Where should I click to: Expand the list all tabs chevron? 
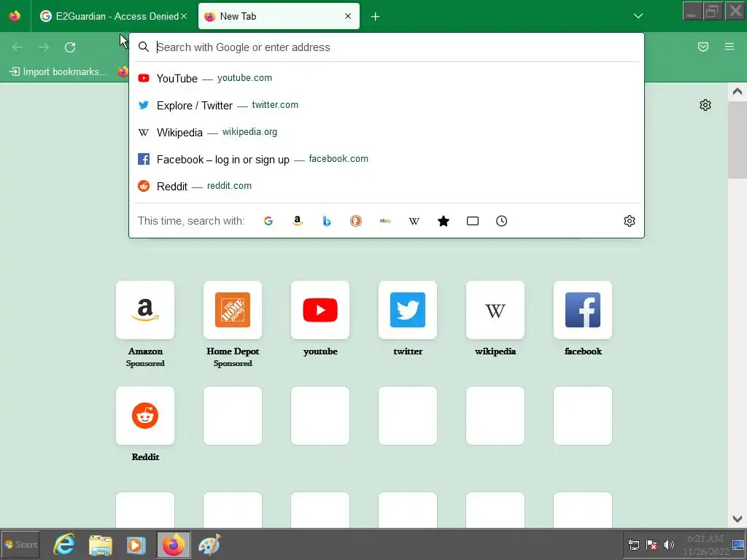[638, 16]
